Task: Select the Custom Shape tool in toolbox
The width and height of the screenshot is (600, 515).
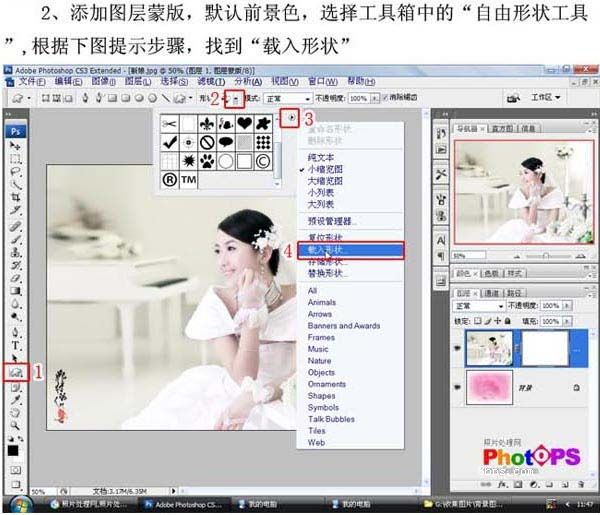Action: [16, 372]
